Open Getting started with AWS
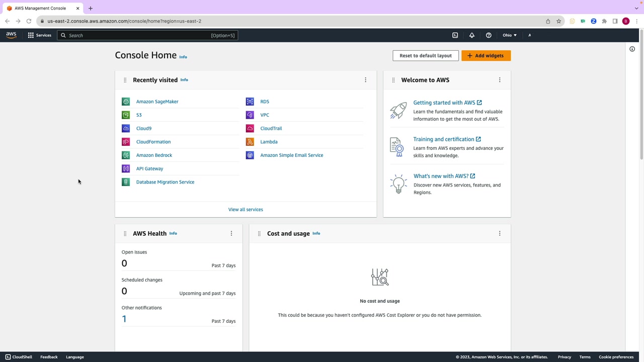This screenshot has height=362, width=644. click(x=447, y=103)
